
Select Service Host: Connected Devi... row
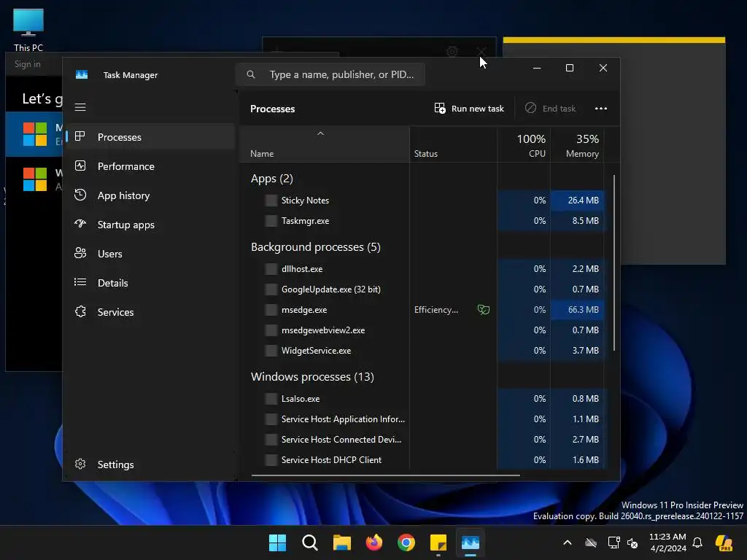point(422,440)
